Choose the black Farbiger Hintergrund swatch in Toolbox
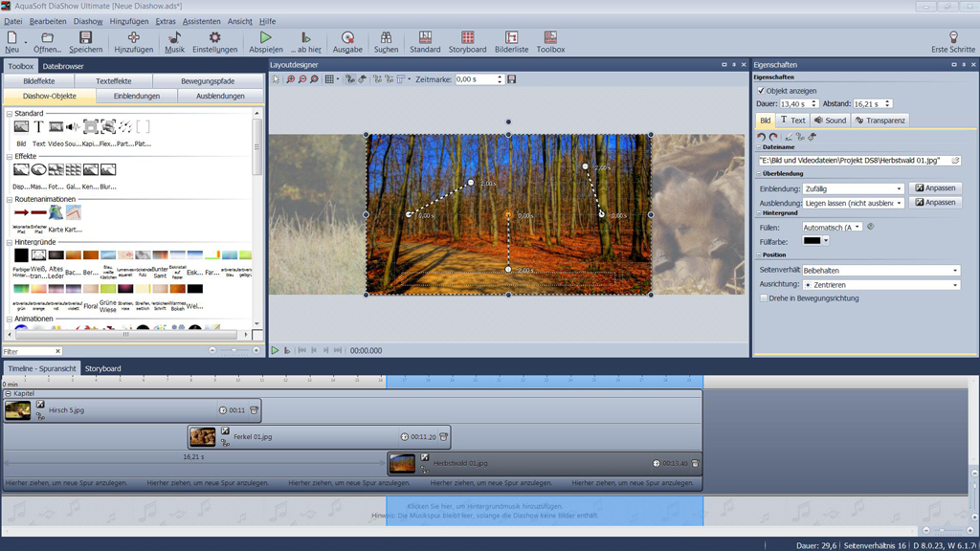This screenshot has width=980, height=551. 21,255
